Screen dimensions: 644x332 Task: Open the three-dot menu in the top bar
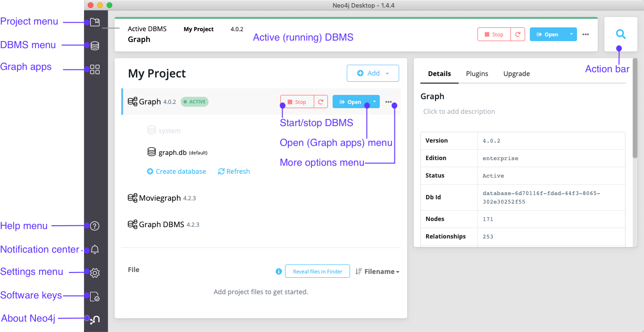point(585,34)
